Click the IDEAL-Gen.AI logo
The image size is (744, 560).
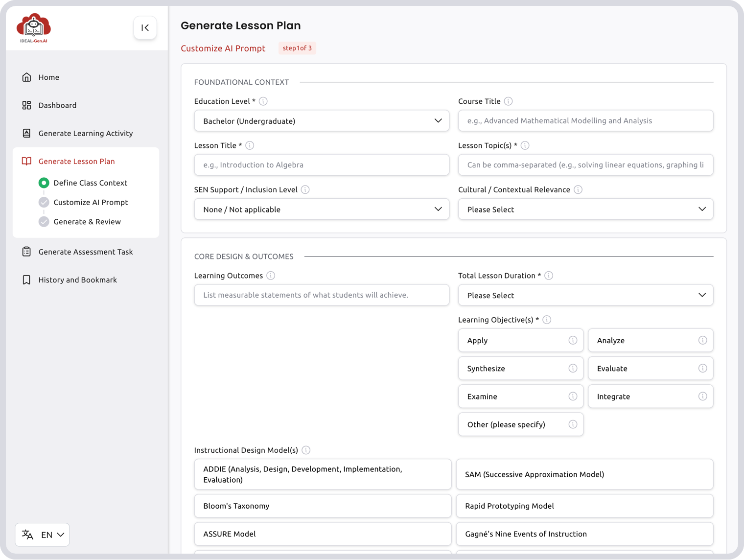click(34, 28)
